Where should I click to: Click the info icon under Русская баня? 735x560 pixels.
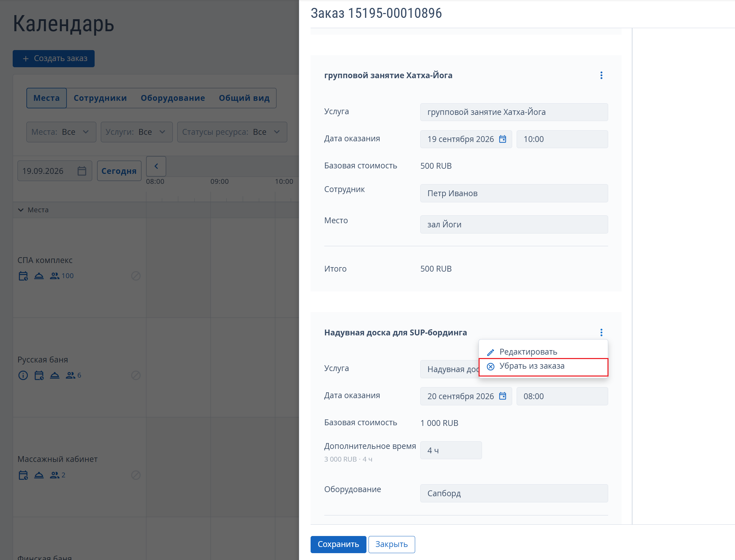(23, 376)
